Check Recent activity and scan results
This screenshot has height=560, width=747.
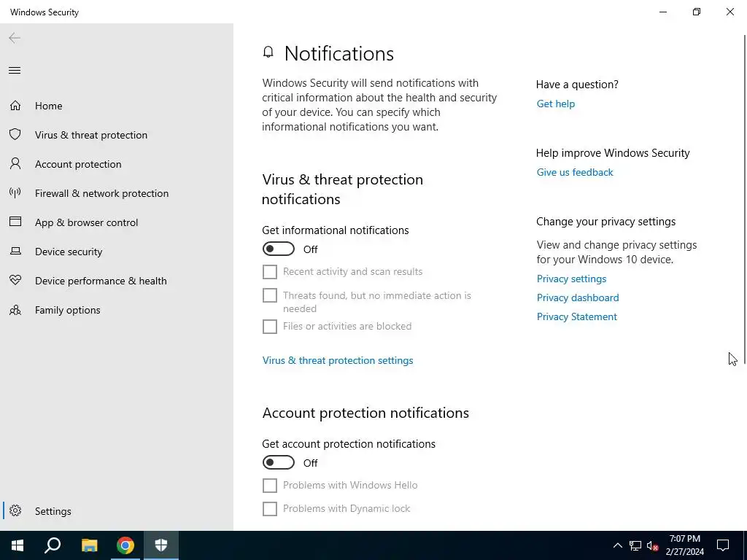270,272
